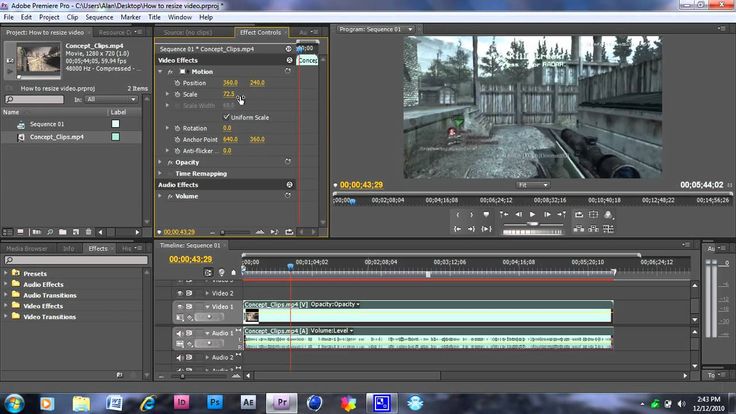
Task: Expand the Opacity effect
Action: coord(161,162)
